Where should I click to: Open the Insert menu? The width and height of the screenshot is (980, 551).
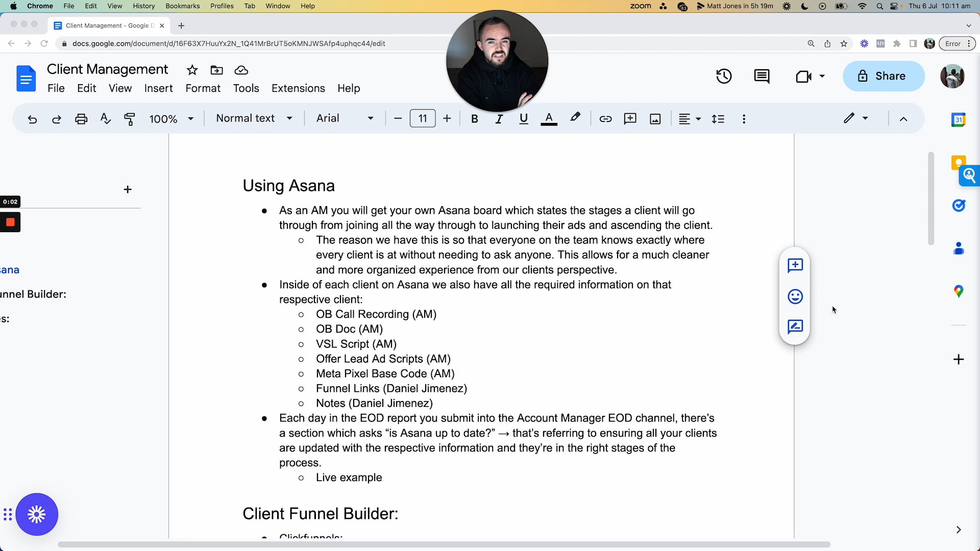coord(158,88)
